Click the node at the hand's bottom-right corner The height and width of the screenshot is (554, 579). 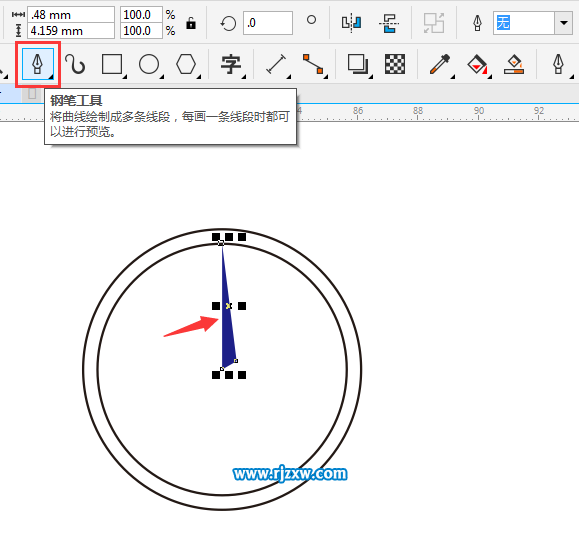[236, 361]
